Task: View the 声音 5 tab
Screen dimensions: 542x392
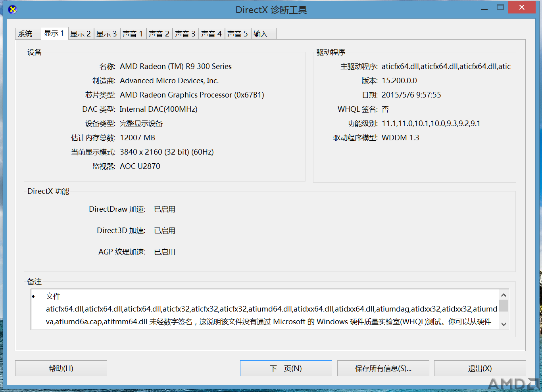Action: (238, 34)
